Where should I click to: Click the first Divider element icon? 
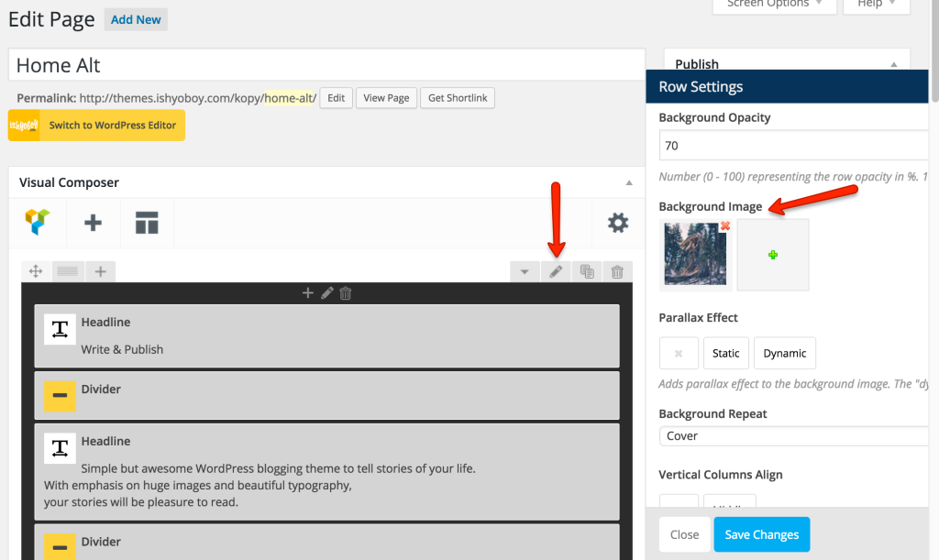tap(60, 396)
